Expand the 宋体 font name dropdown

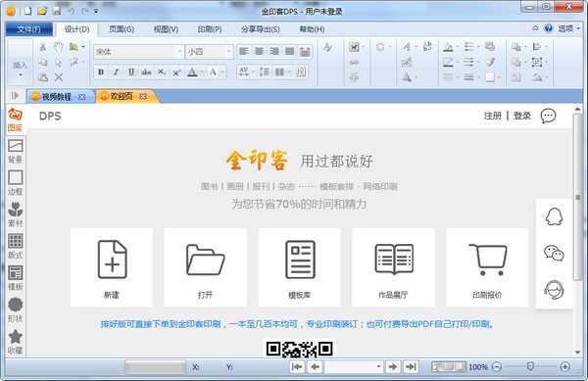click(179, 51)
